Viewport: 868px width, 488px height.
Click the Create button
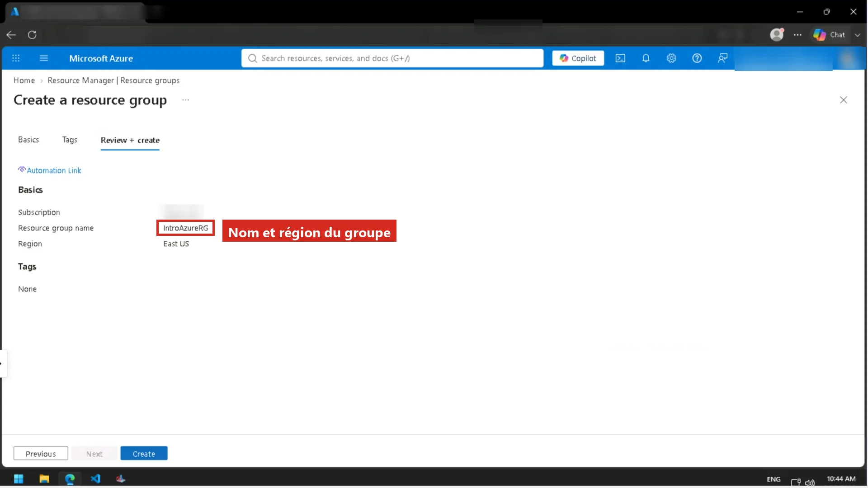click(144, 454)
